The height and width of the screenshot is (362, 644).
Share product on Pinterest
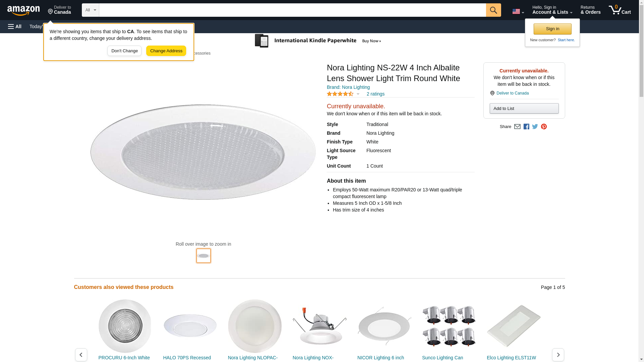pyautogui.click(x=544, y=127)
